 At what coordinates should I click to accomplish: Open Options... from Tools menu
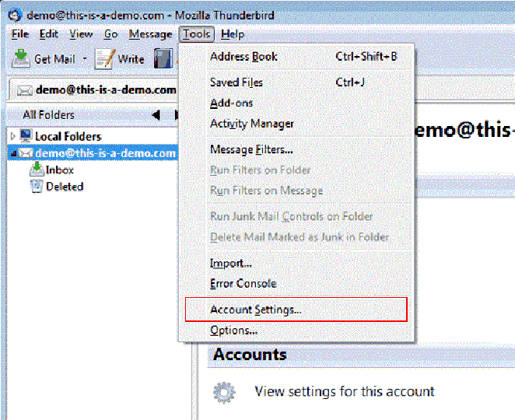coord(296,331)
